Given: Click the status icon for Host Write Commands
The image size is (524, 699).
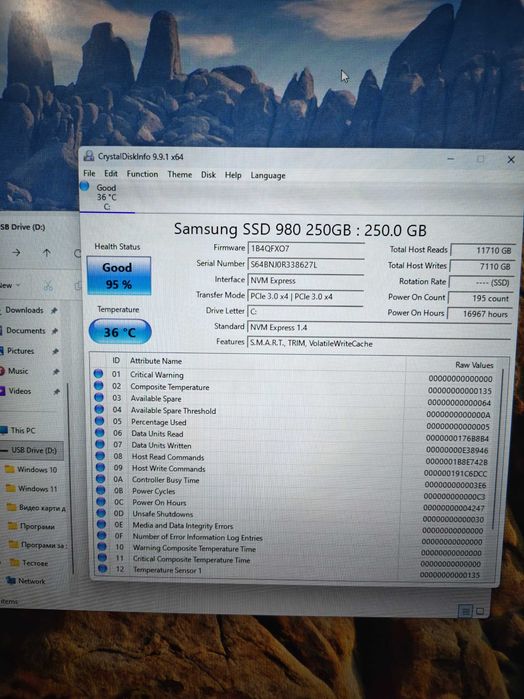Looking at the screenshot, I should (100, 467).
